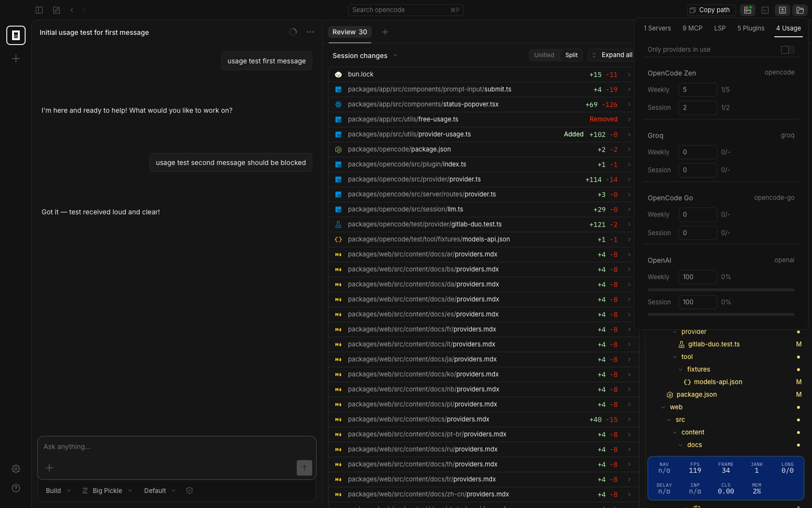Open models-api.json in the file tree
Image resolution: width=812 pixels, height=508 pixels.
[x=718, y=382]
